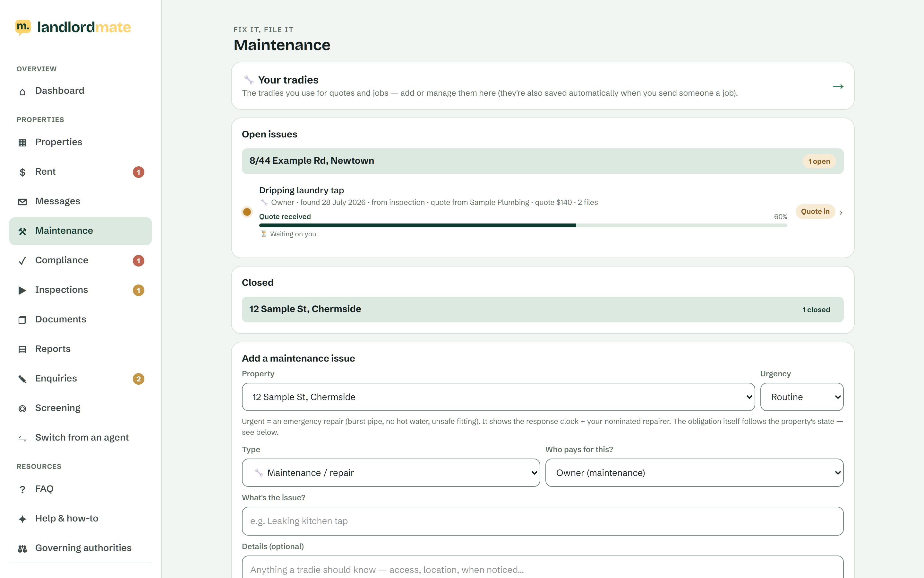Click the amber status dot for Dripping laundry tap
This screenshot has width=924, height=578.
click(247, 212)
